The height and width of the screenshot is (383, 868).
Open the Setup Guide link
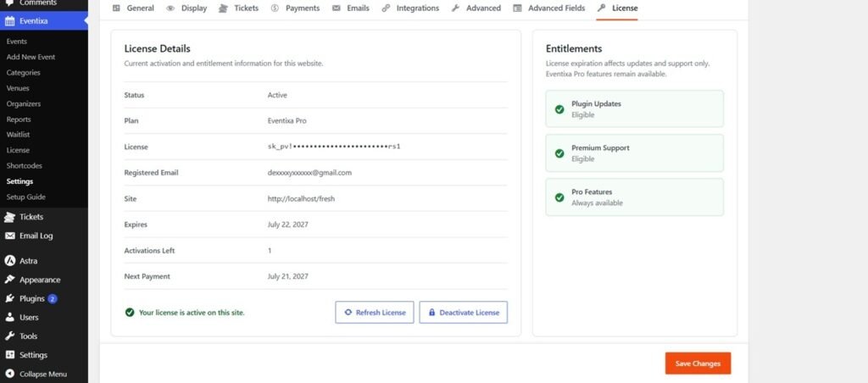[26, 197]
